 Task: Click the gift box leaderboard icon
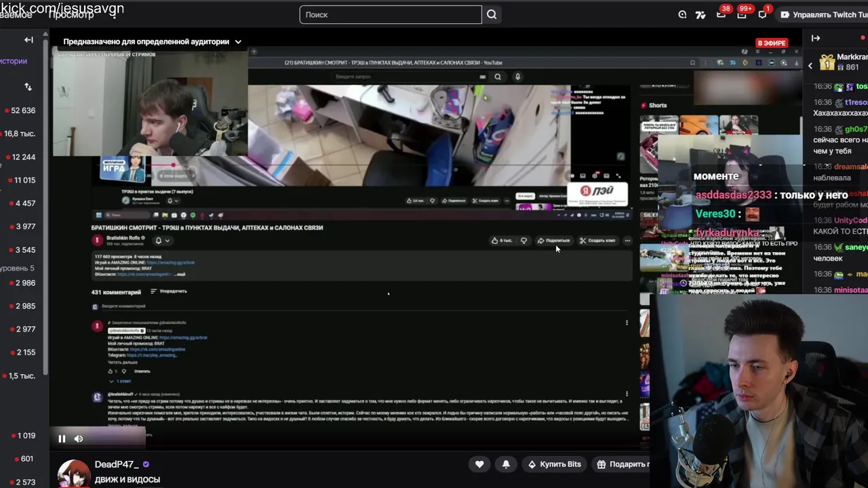[x=827, y=63]
